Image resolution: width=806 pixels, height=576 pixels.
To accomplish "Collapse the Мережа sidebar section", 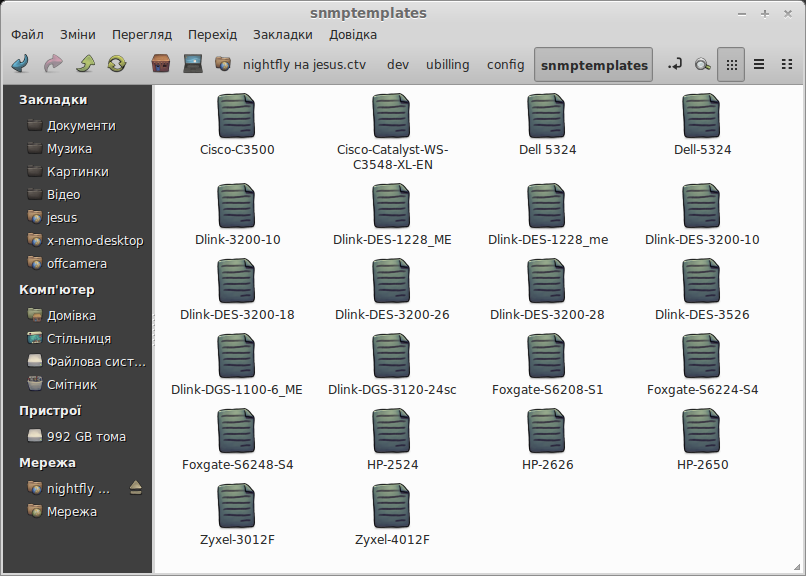I will pos(47,462).
